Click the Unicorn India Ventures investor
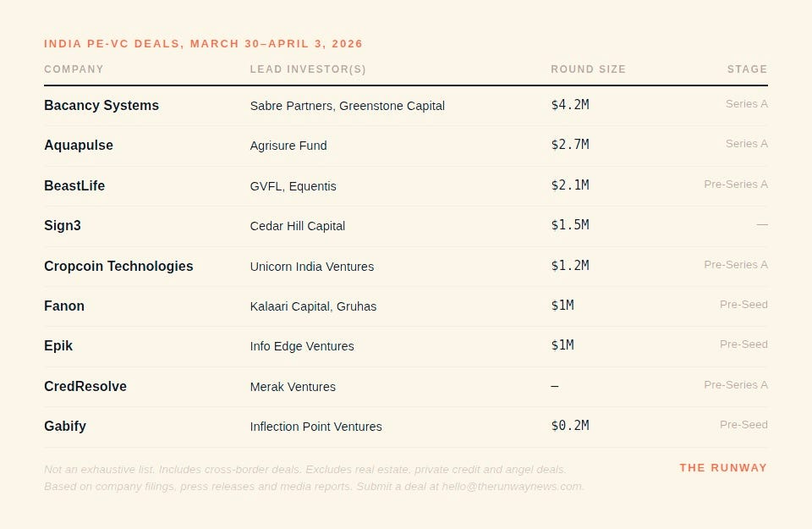 [312, 267]
